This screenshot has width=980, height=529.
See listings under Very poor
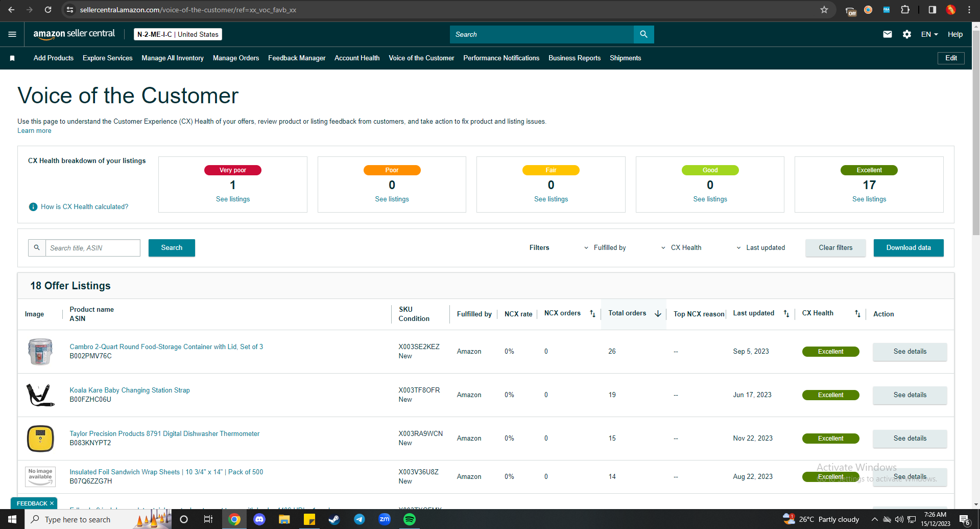pyautogui.click(x=233, y=199)
